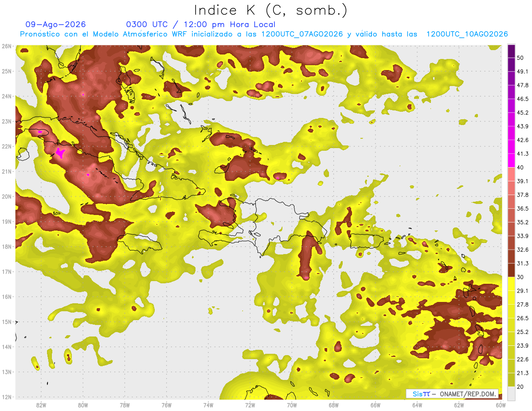This screenshot has width=532, height=411.
Task: Click the "16N" latitude label
Action: (x=7, y=297)
